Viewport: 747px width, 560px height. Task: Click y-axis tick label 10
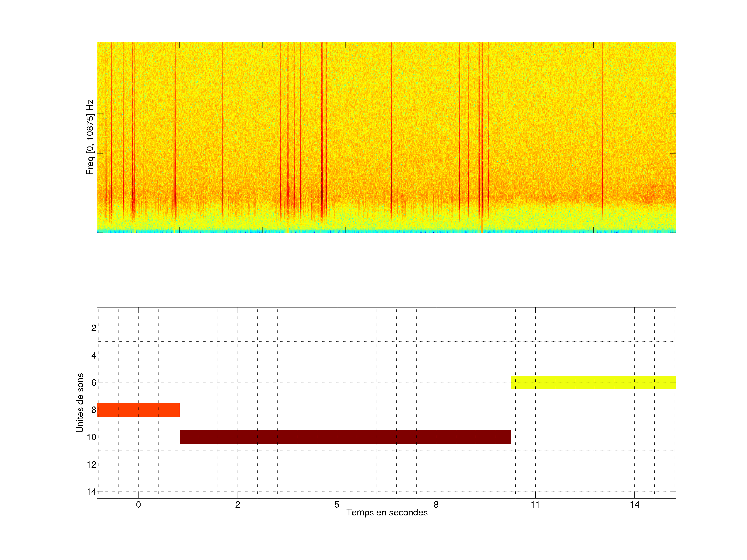tap(92, 437)
